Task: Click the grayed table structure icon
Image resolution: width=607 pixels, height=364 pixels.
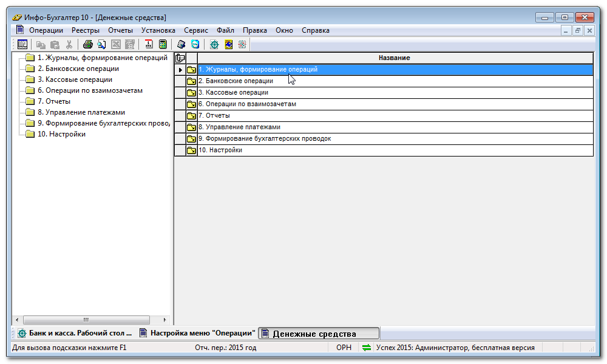Action: 130,44
